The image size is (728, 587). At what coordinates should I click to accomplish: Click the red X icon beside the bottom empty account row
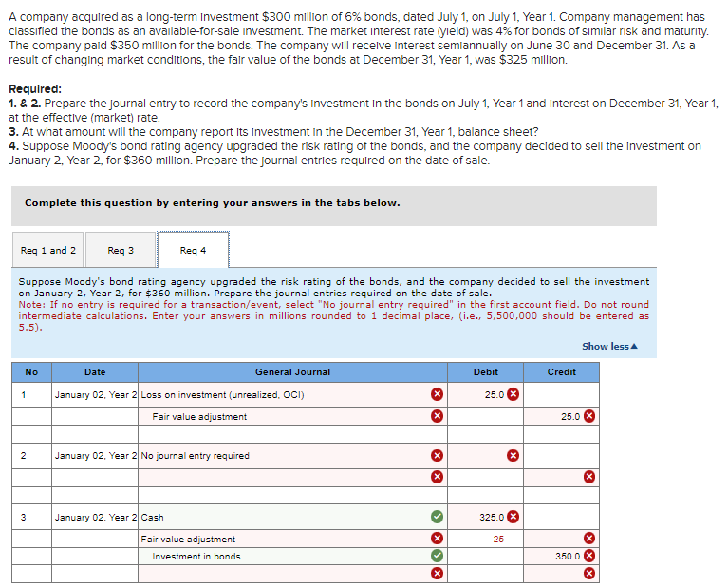click(437, 573)
